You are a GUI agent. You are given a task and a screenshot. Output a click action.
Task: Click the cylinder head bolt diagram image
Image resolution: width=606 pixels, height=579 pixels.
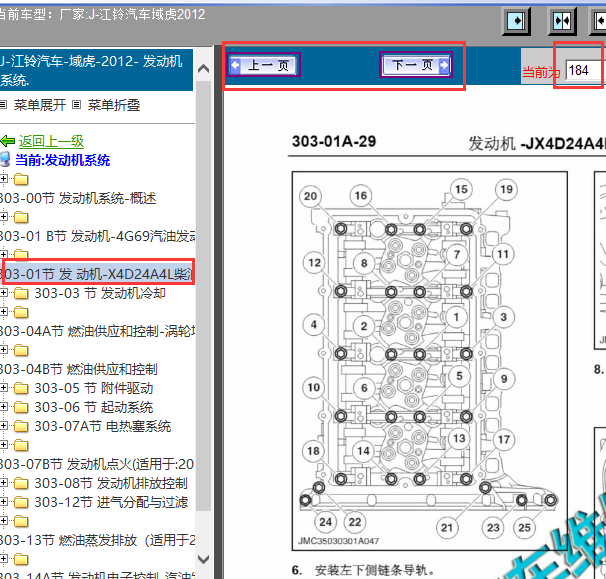coord(429,361)
